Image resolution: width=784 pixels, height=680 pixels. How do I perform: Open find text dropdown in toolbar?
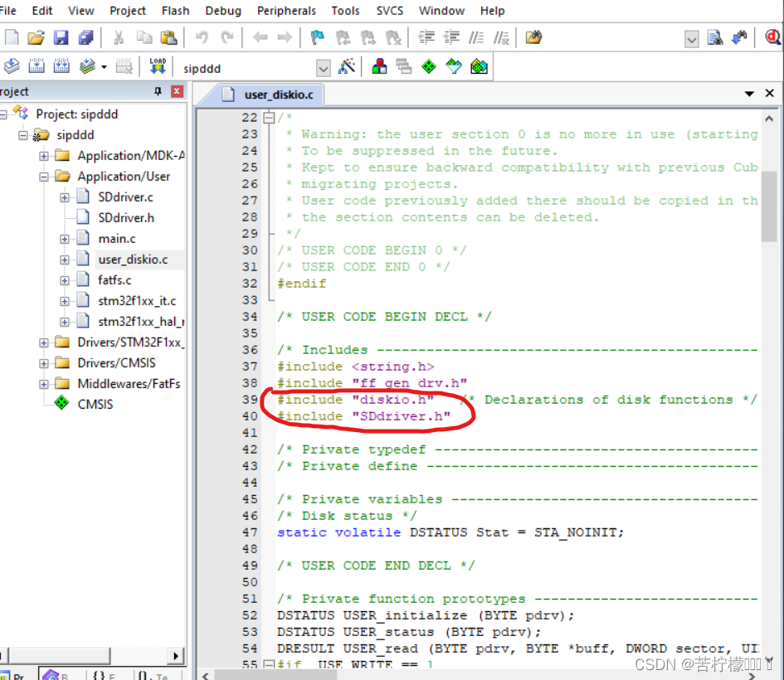(x=692, y=38)
